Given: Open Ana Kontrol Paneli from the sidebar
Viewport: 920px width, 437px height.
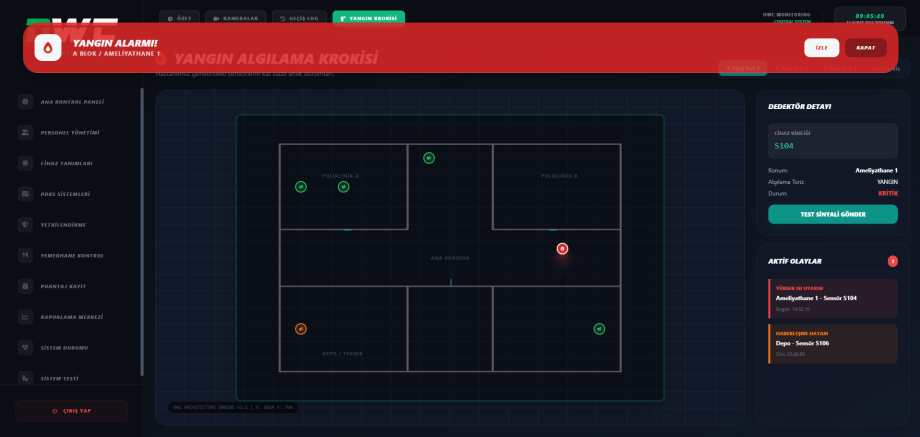Looking at the screenshot, I should pyautogui.click(x=72, y=101).
